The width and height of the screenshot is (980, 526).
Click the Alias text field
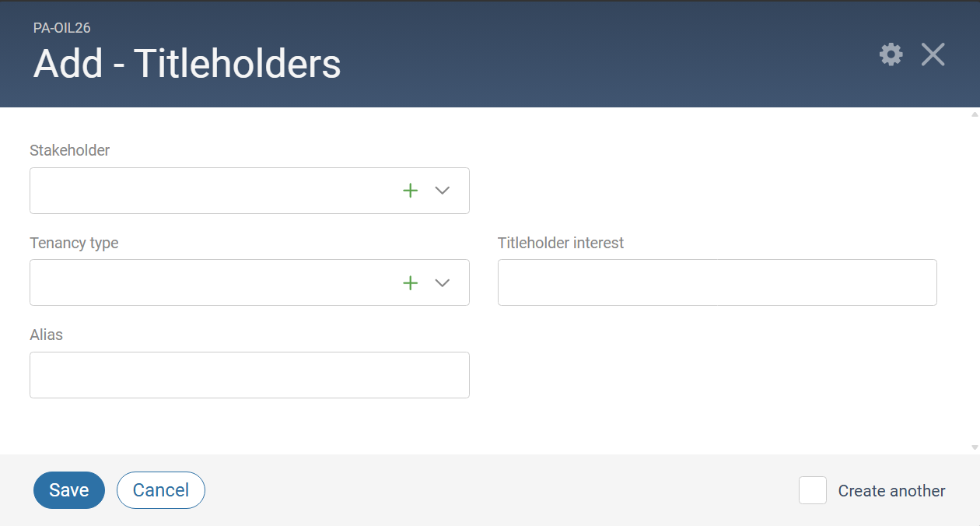250,375
